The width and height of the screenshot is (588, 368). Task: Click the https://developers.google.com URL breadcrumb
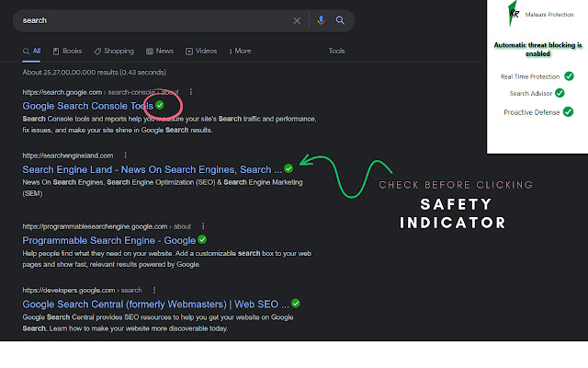coord(82,291)
